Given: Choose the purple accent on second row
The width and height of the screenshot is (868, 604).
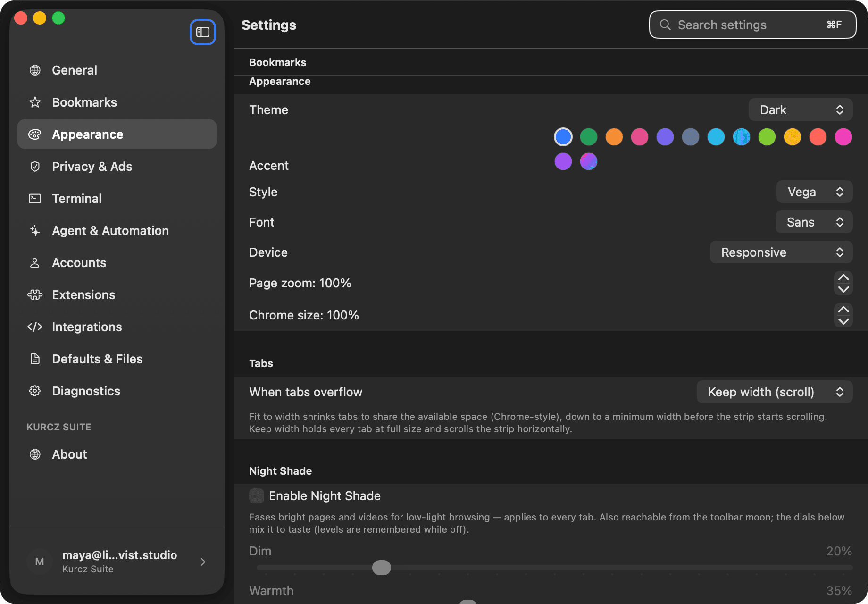Looking at the screenshot, I should point(563,161).
